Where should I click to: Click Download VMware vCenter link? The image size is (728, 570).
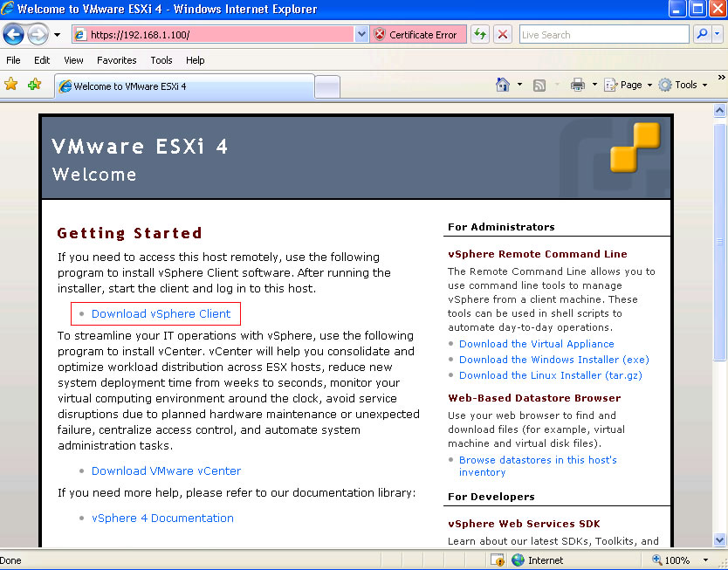tap(166, 470)
